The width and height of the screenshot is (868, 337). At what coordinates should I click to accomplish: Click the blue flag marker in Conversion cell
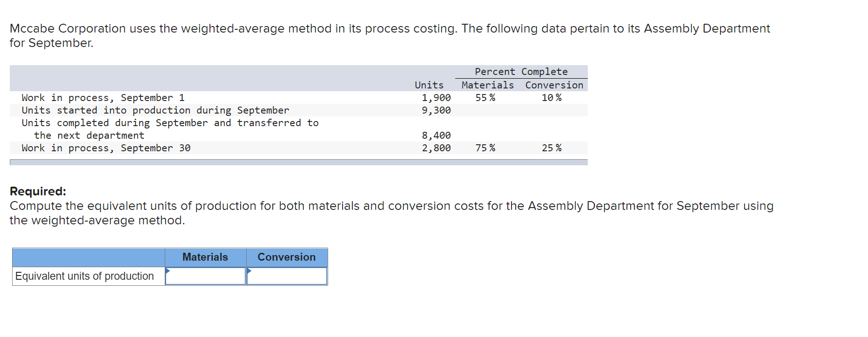(x=249, y=270)
